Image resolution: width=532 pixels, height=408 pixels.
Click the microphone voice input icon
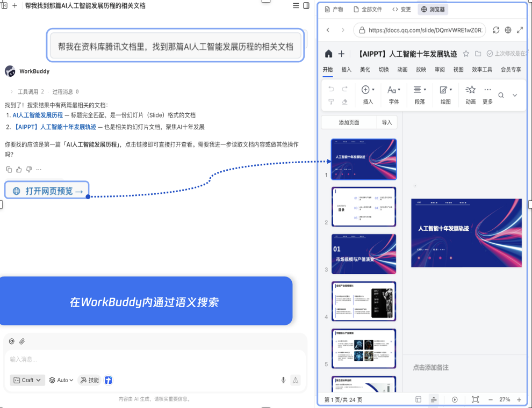coord(283,380)
